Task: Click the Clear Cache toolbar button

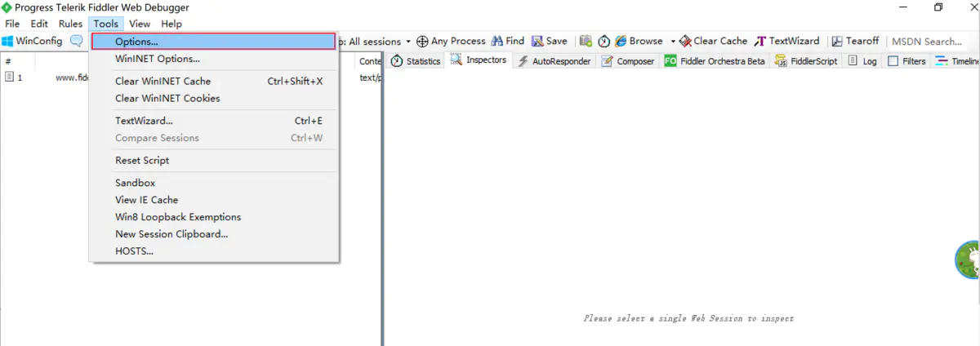Action: point(714,41)
